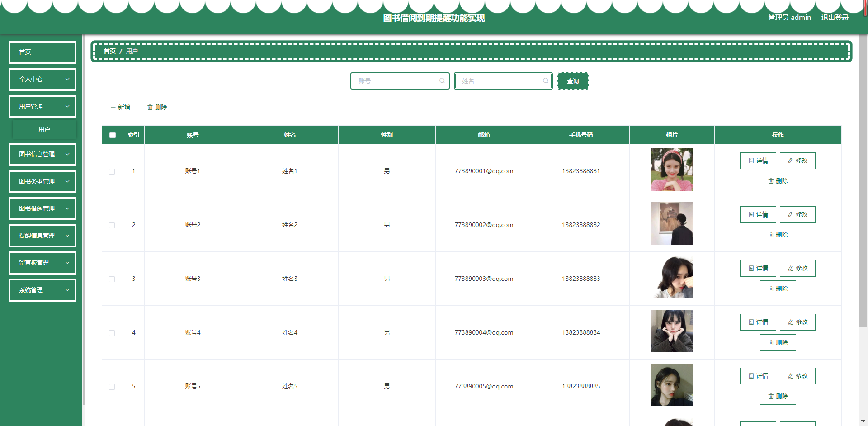Click the search icon in 姓名 field

click(x=545, y=81)
